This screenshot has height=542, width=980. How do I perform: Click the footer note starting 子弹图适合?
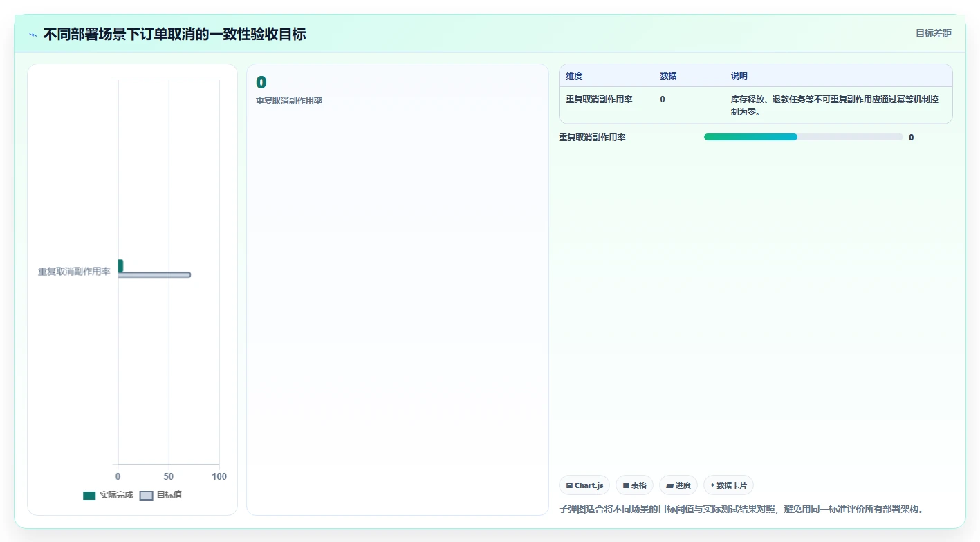pyautogui.click(x=741, y=509)
